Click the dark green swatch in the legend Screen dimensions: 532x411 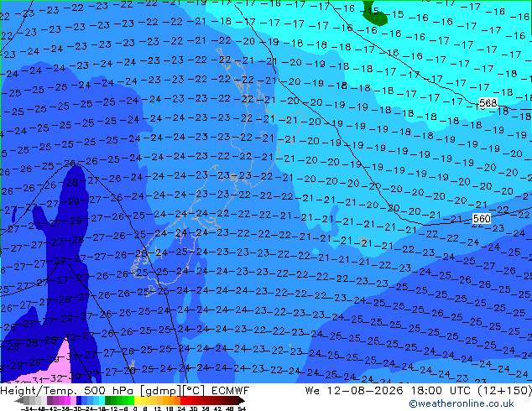click(108, 400)
